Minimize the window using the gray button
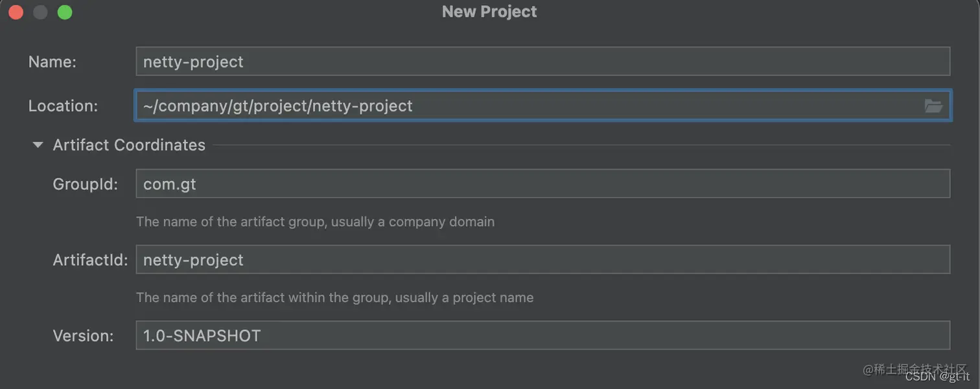This screenshot has height=389, width=980. point(40,12)
